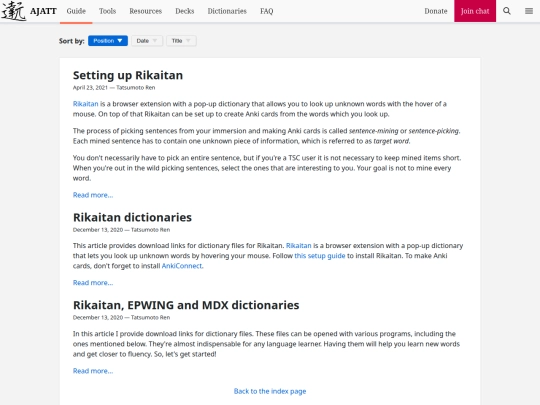Click the Sort by label
Viewport: 540px width, 405px height.
click(x=72, y=41)
